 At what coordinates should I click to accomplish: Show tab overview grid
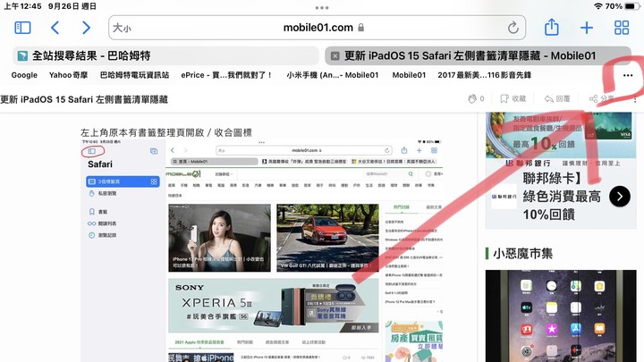[622, 28]
